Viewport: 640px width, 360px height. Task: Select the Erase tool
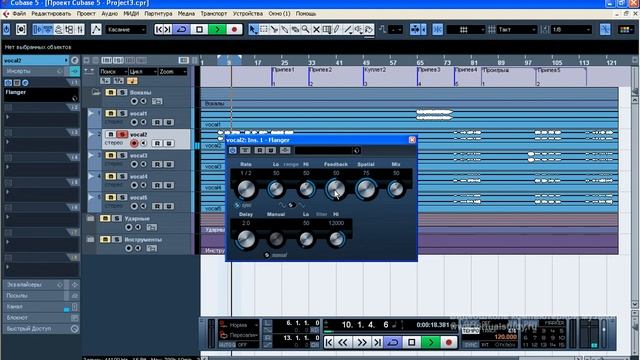(295, 29)
